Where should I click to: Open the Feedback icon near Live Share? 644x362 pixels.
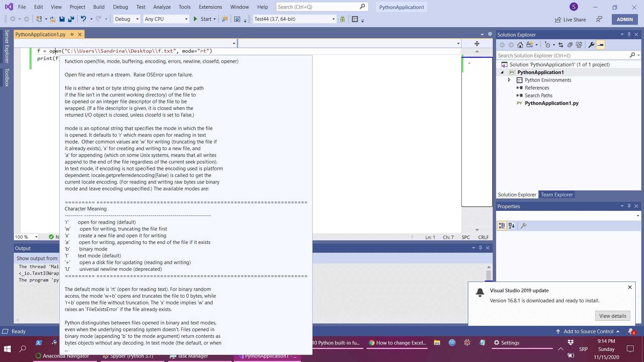pos(599,19)
